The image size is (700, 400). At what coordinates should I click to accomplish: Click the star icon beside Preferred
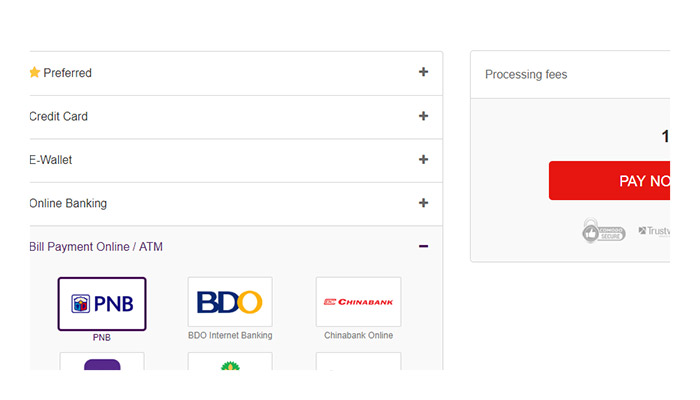[35, 73]
